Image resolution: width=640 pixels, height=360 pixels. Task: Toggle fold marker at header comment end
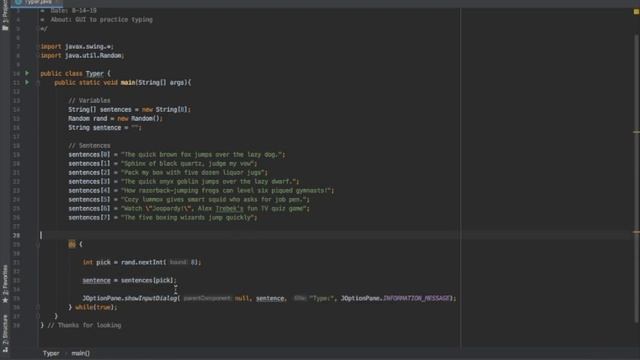click(x=39, y=29)
